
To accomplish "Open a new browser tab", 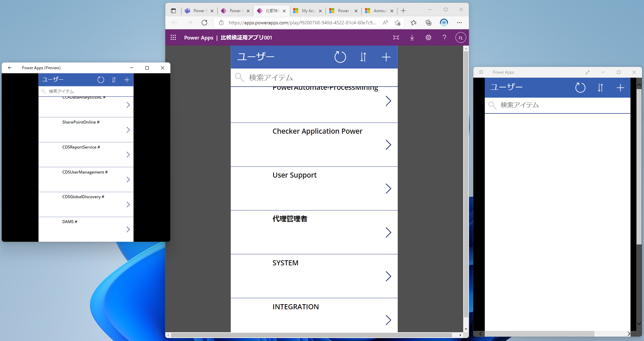I will point(403,11).
